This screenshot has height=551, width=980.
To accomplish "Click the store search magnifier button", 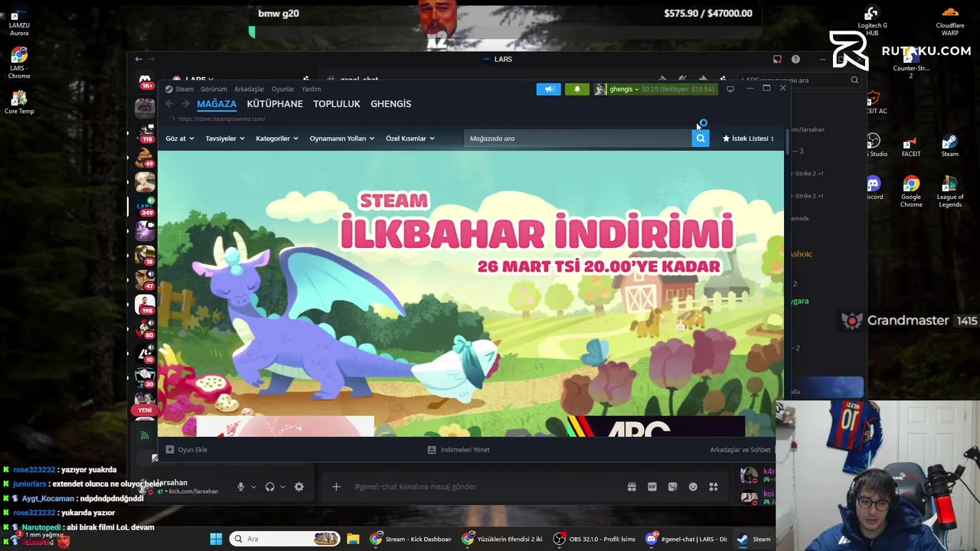I will pyautogui.click(x=701, y=139).
